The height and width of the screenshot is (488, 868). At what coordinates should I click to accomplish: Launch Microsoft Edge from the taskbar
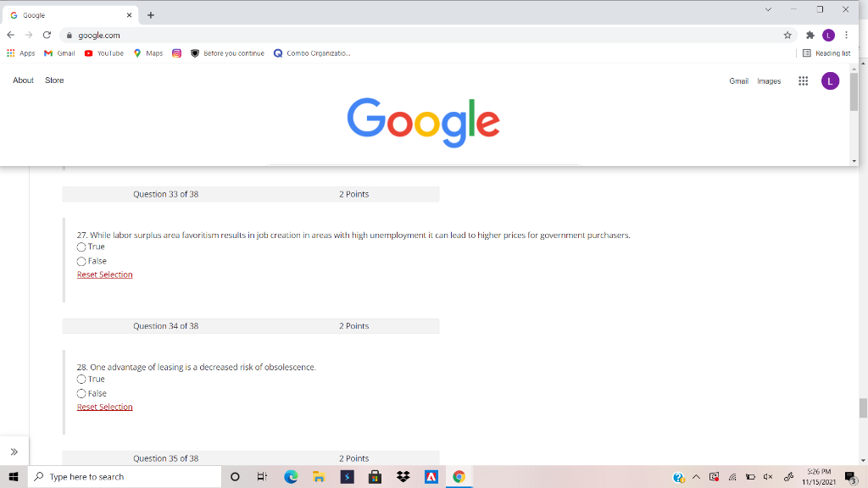[291, 476]
